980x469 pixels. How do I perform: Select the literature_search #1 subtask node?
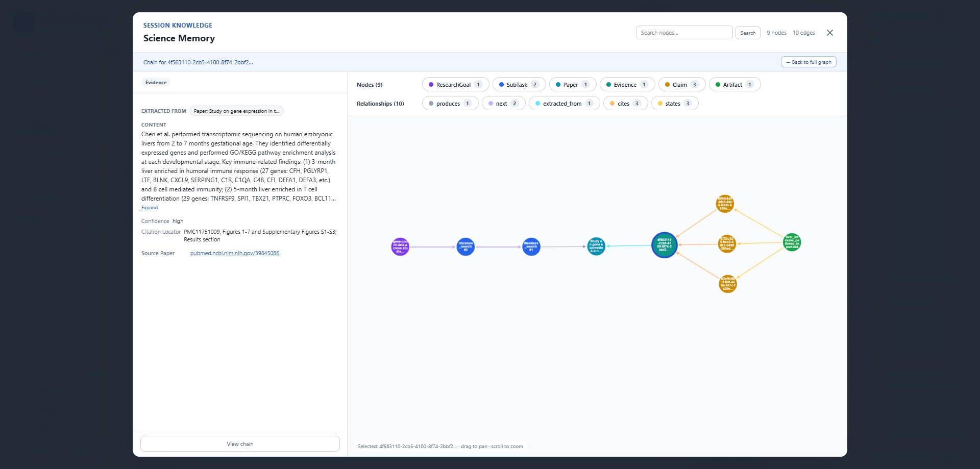point(531,247)
